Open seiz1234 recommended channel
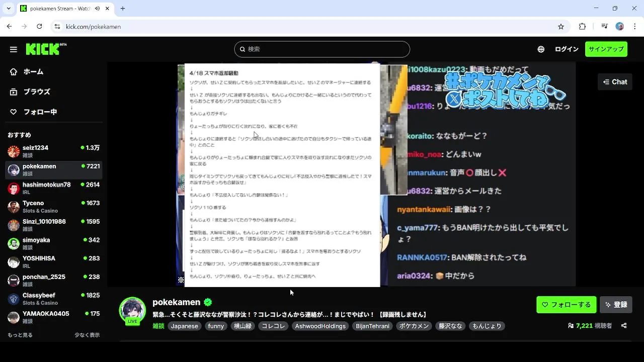This screenshot has height=362, width=644. [53, 151]
